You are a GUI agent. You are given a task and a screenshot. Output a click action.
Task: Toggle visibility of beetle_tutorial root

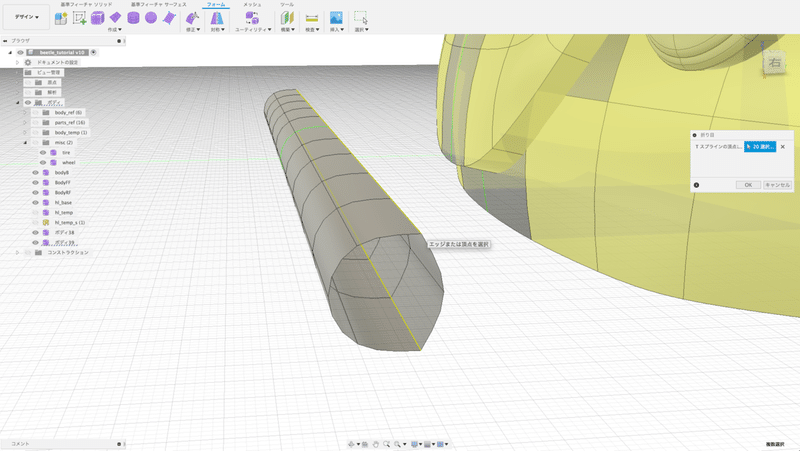click(x=20, y=53)
